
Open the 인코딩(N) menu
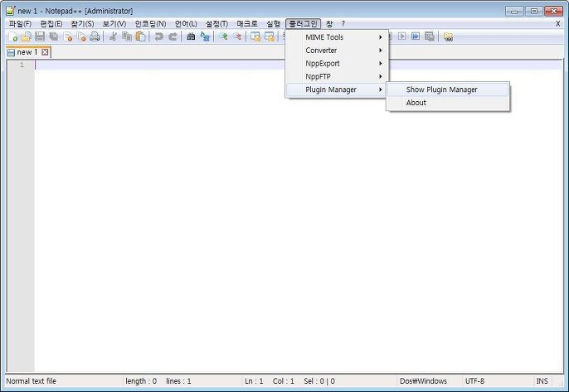151,24
